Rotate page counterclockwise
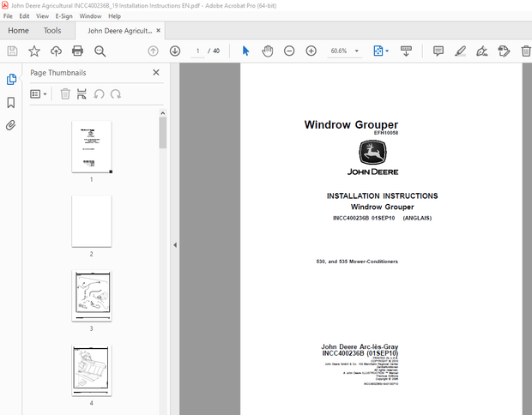The image size is (532, 415). pos(99,94)
